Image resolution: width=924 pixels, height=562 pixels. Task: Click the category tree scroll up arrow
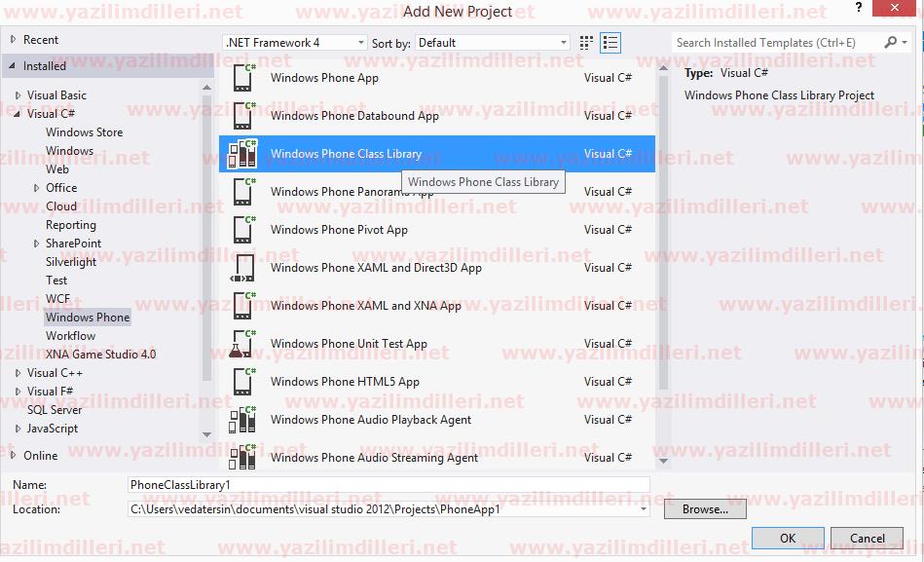pyautogui.click(x=206, y=88)
